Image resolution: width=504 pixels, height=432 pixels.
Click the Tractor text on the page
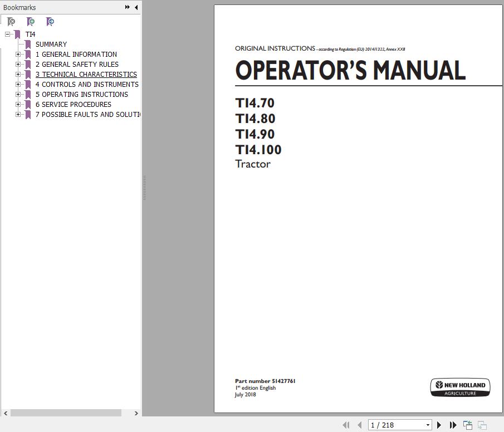pos(253,164)
